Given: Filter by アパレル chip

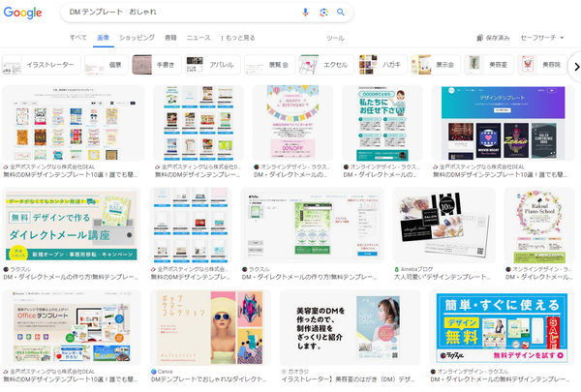Looking at the screenshot, I should tap(213, 65).
